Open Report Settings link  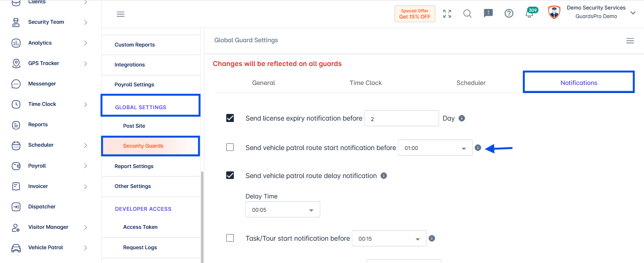point(134,166)
